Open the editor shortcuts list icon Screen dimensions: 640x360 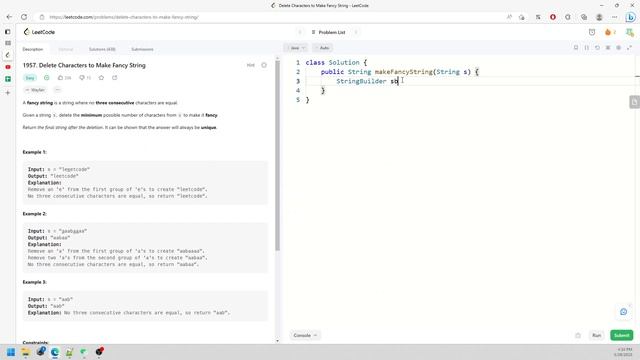coord(608,48)
